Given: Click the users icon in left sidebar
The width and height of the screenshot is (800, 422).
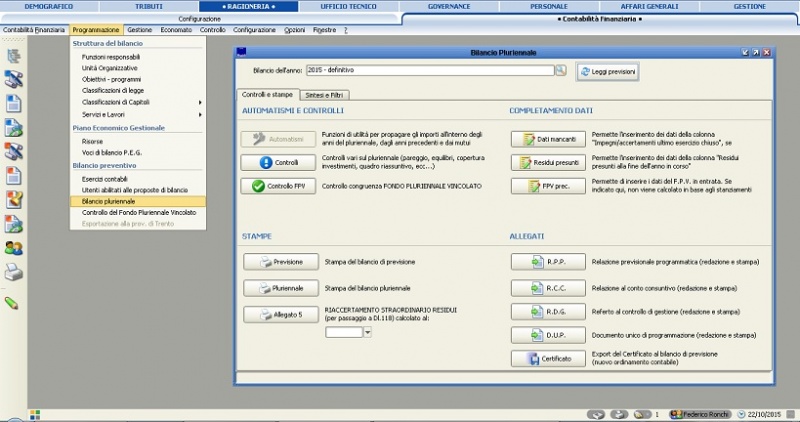Looking at the screenshot, I should (x=14, y=247).
